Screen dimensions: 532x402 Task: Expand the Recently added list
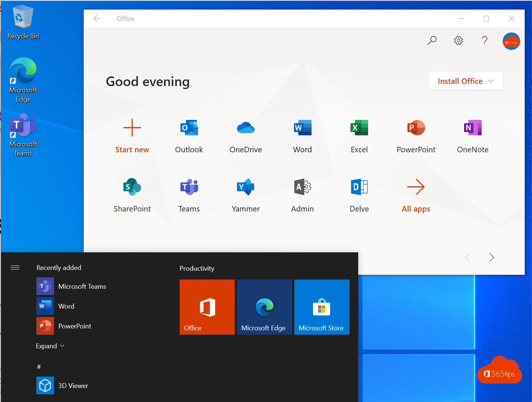click(50, 346)
